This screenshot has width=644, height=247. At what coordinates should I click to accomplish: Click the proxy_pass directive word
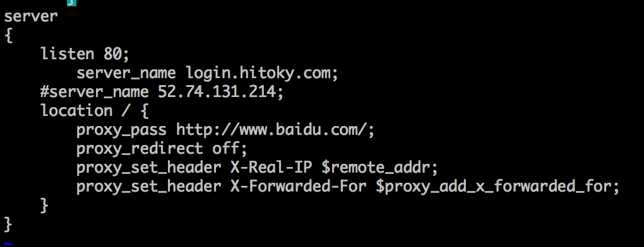pos(122,130)
